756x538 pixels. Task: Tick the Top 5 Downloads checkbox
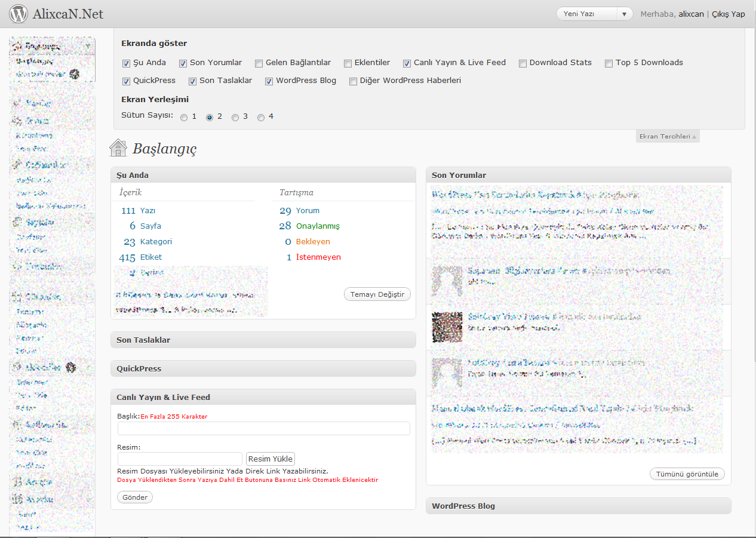609,63
